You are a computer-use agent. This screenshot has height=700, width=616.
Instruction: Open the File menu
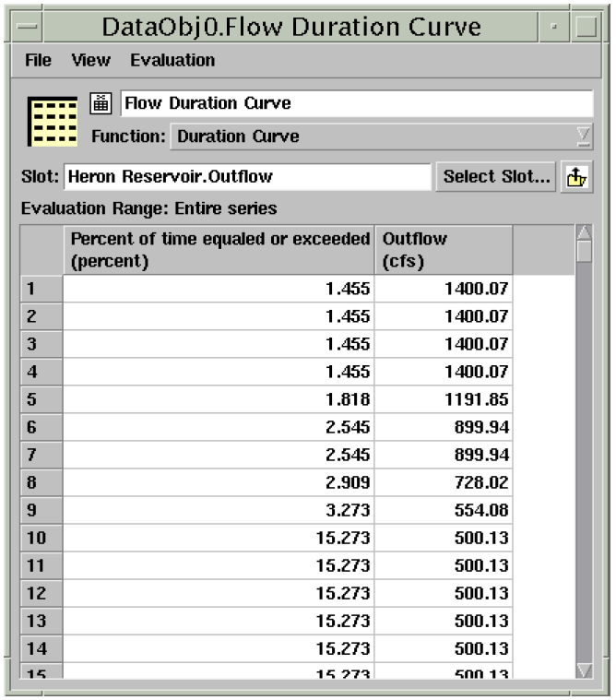[38, 61]
